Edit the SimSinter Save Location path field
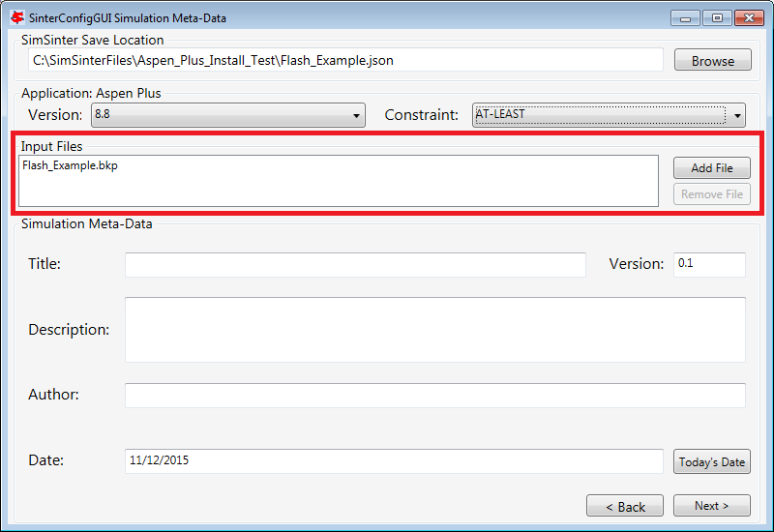This screenshot has width=774, height=532. tap(345, 60)
